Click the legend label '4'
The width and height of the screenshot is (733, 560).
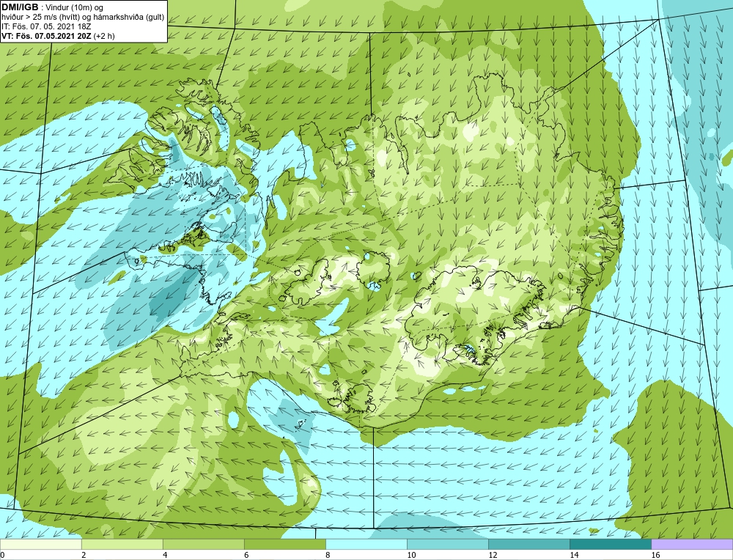(165, 555)
